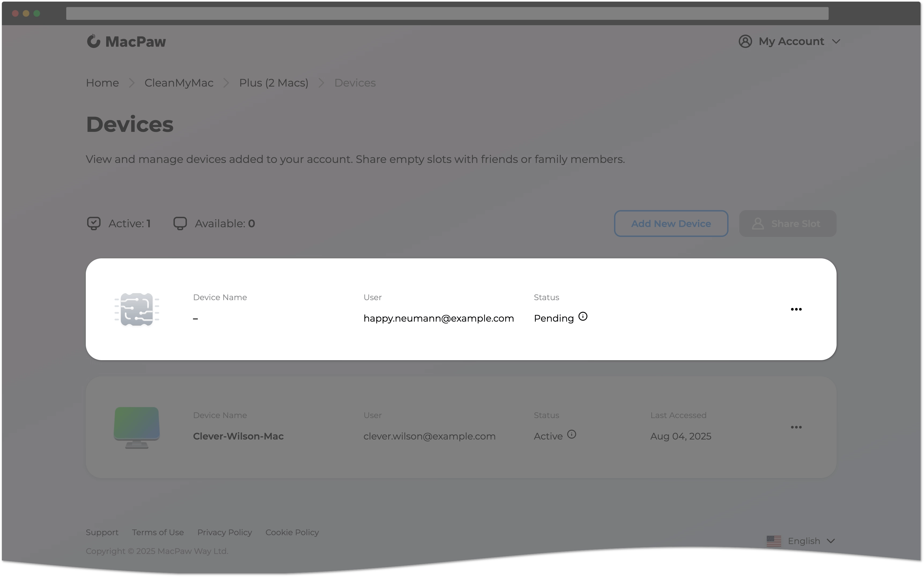Click the Active devices checkmark icon
This screenshot has height=577, width=924.
(x=94, y=223)
